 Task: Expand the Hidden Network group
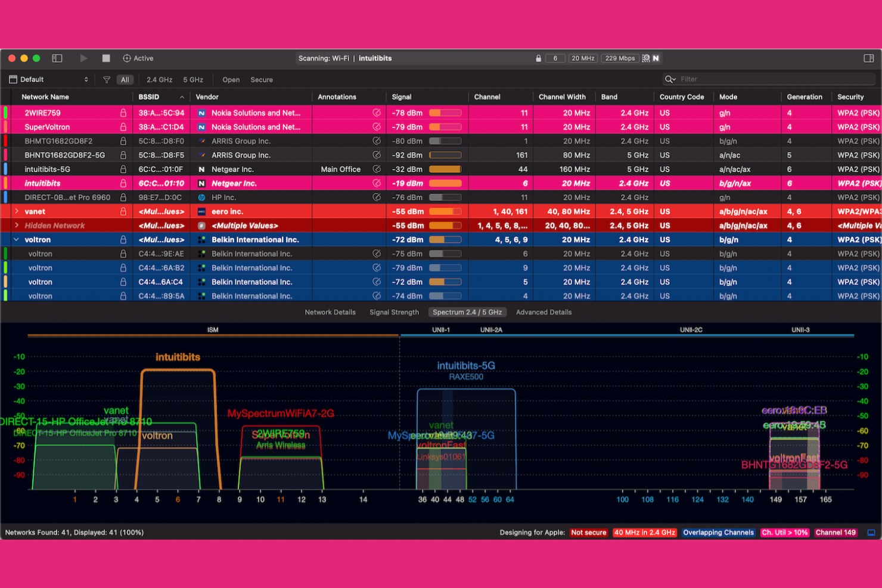click(17, 226)
